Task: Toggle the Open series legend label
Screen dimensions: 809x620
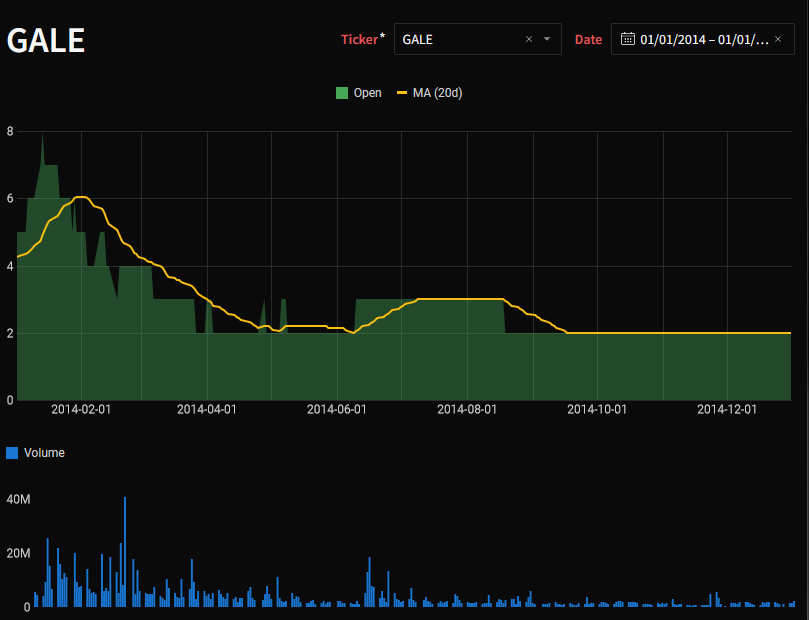Action: click(367, 93)
